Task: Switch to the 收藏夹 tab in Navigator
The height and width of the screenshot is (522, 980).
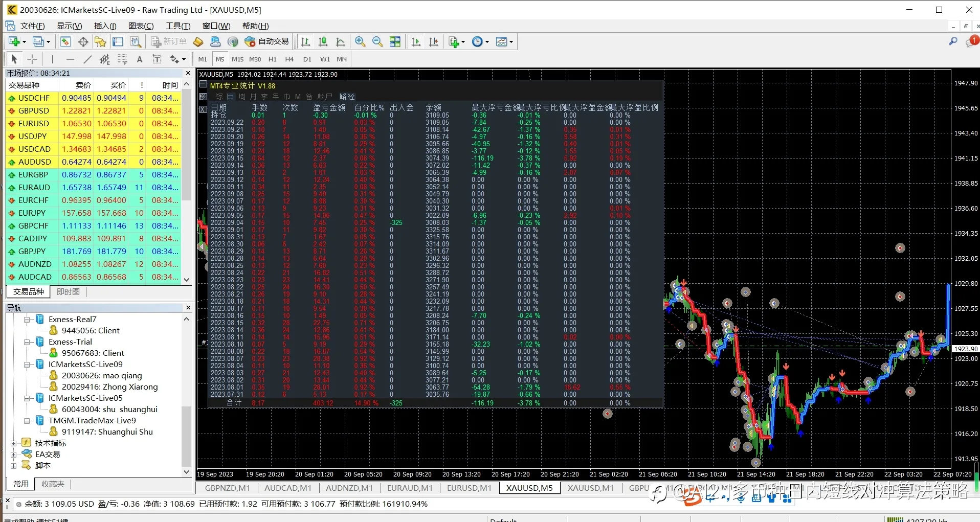Action: click(x=53, y=484)
